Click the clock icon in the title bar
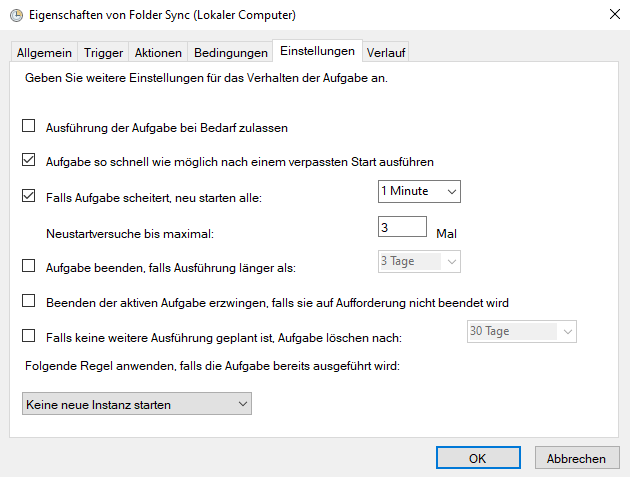 pos(15,15)
